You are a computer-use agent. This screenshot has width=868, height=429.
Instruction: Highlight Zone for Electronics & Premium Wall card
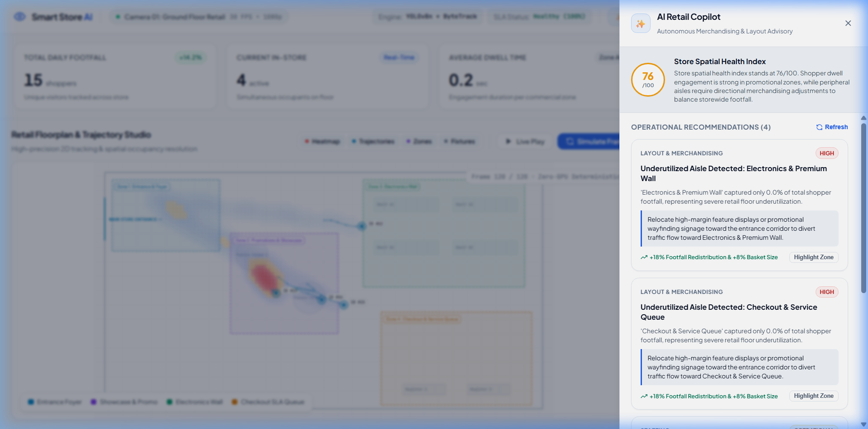[x=814, y=257]
